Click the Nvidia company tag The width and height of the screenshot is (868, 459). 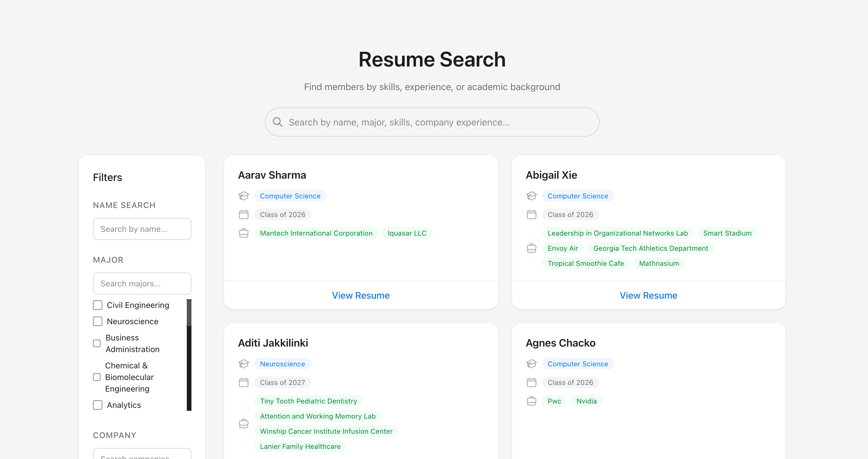tap(586, 401)
